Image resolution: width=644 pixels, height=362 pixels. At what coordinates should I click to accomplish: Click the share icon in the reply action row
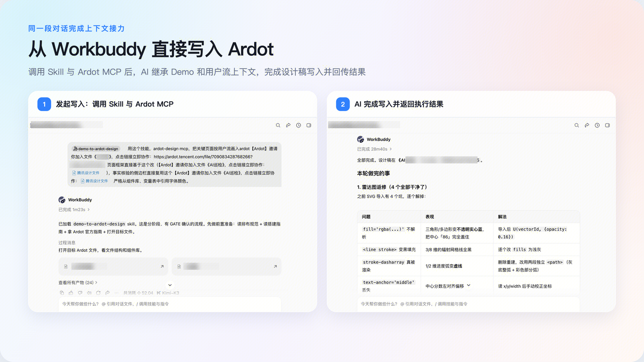pyautogui.click(x=107, y=293)
